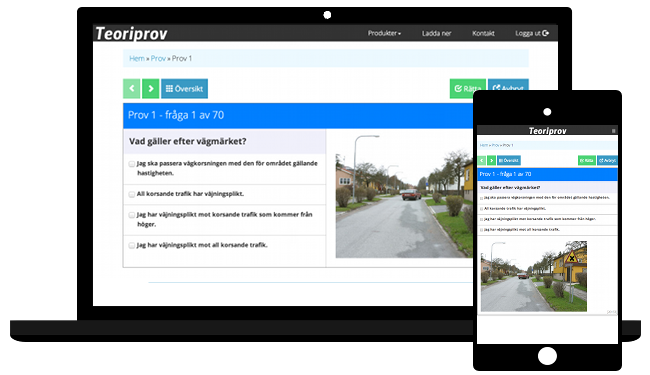
Task: Click the Logga ut icon in navbar
Action: [546, 33]
